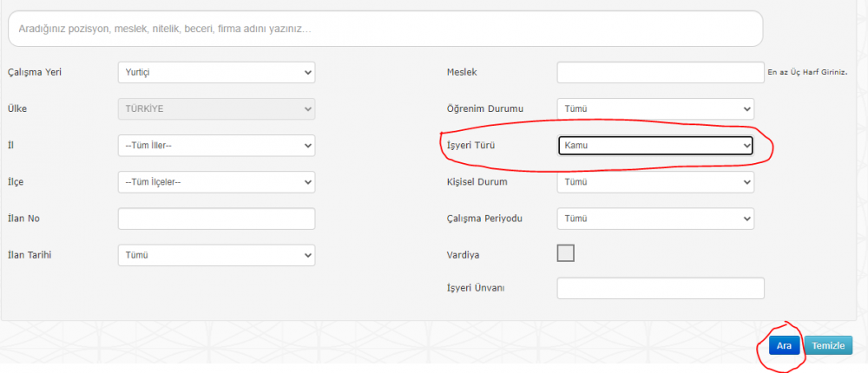
Task: Expand the İlçe dropdown list
Action: (x=215, y=182)
